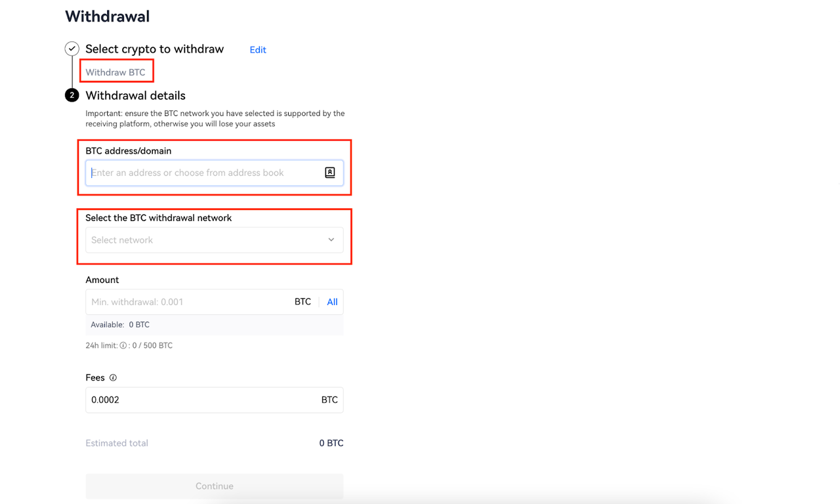Expand the Select network dropdown arrow
The width and height of the screenshot is (840, 504).
[x=331, y=240]
